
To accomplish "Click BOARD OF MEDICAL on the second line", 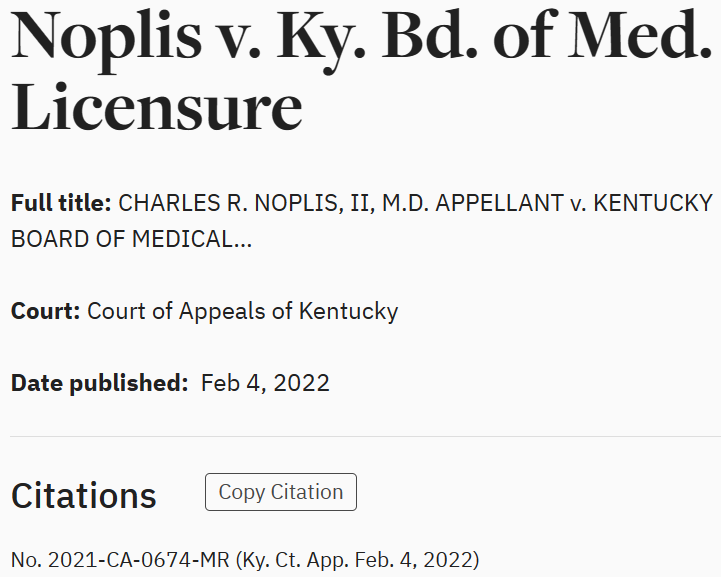I will (x=122, y=239).
